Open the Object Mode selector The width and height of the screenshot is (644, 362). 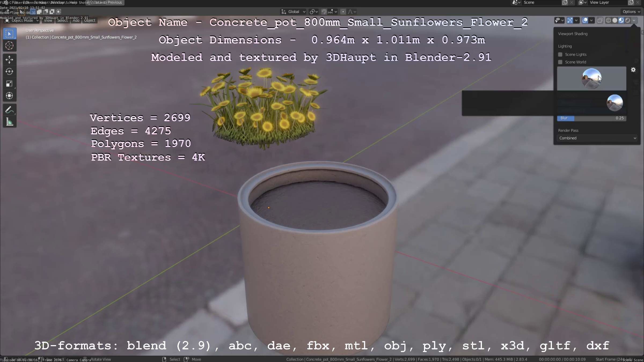pyautogui.click(x=22, y=20)
